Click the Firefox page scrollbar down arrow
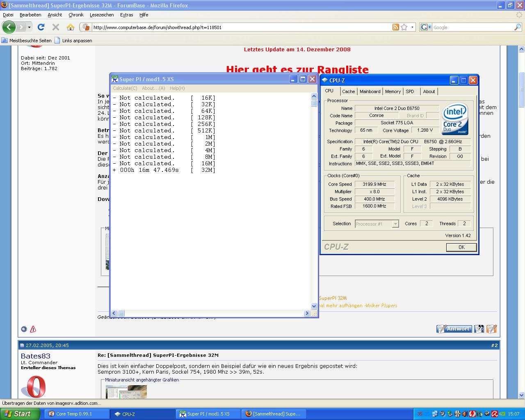525x420 pixels. 522,395
